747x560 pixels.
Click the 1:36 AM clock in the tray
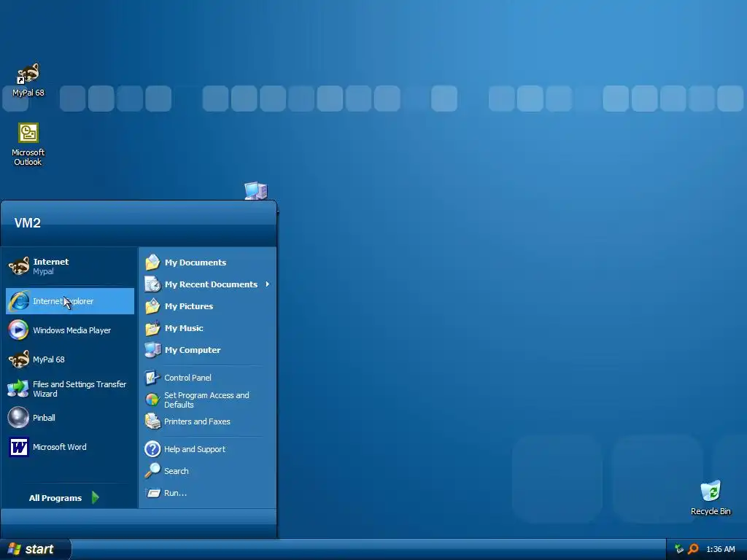[720, 549]
